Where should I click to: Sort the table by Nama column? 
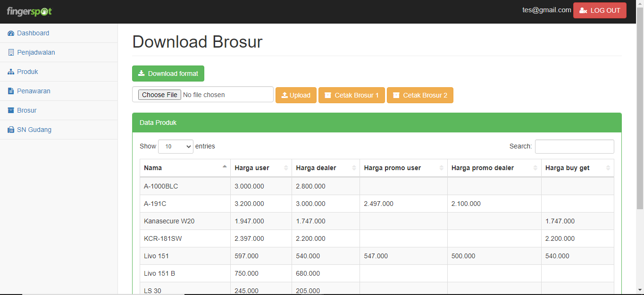[185, 168]
